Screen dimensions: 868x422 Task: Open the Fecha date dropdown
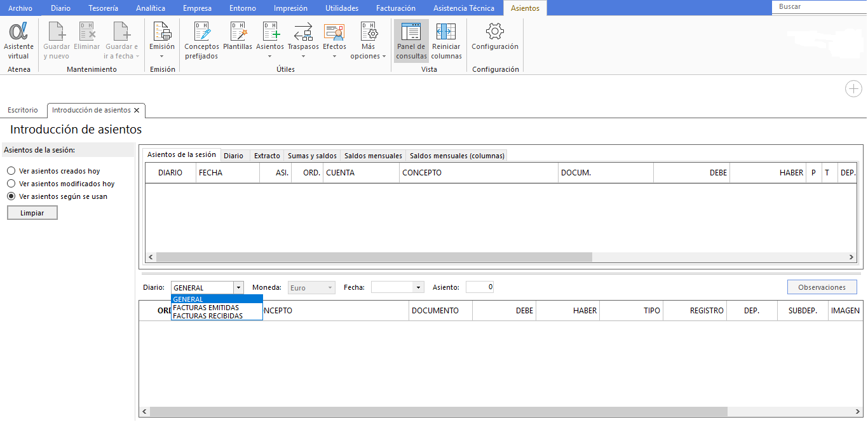(x=418, y=288)
